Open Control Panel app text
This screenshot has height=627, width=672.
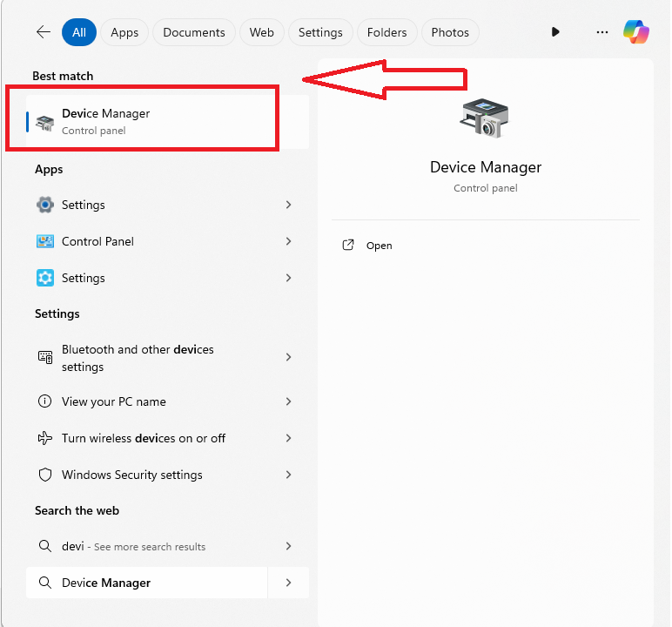coord(97,241)
